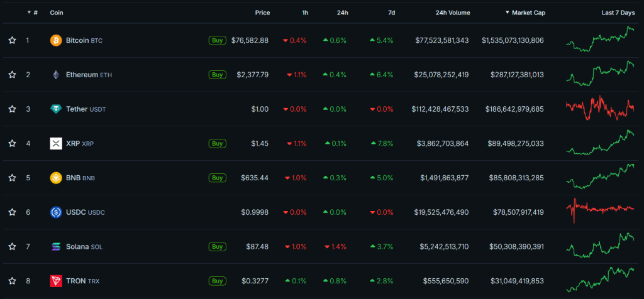Open Bitcoin's 7-day sparkline chart
Screen dimensions: 644x299
(599, 39)
